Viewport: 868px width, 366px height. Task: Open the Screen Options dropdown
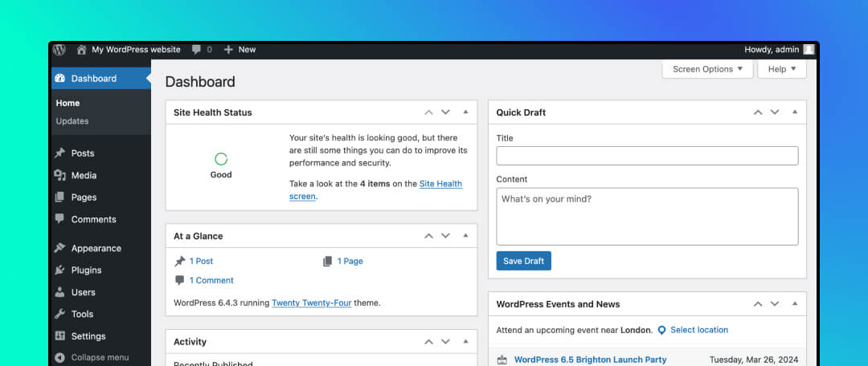click(707, 69)
